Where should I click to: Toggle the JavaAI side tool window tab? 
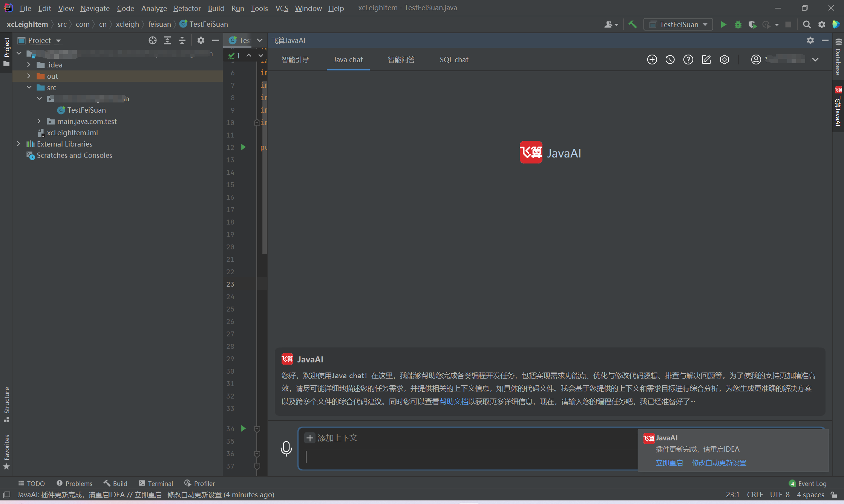click(x=838, y=107)
